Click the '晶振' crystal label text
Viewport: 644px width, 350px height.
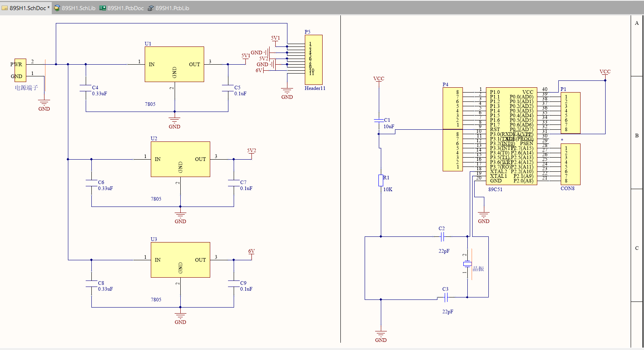[478, 269]
